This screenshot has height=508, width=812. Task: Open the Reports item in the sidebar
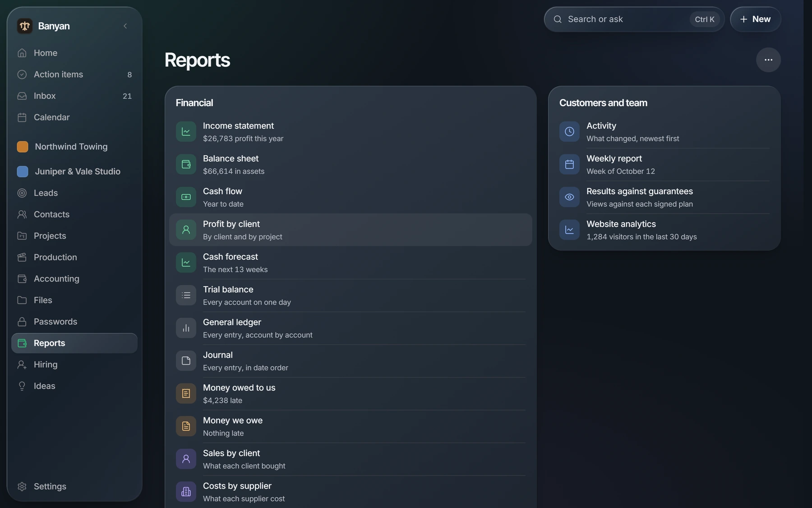pyautogui.click(x=74, y=343)
